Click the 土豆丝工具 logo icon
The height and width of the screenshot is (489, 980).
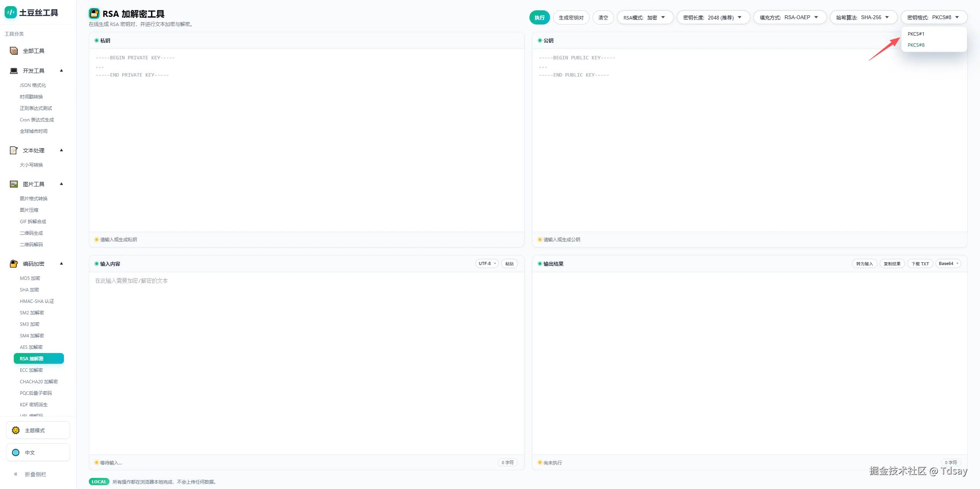pyautogui.click(x=10, y=13)
